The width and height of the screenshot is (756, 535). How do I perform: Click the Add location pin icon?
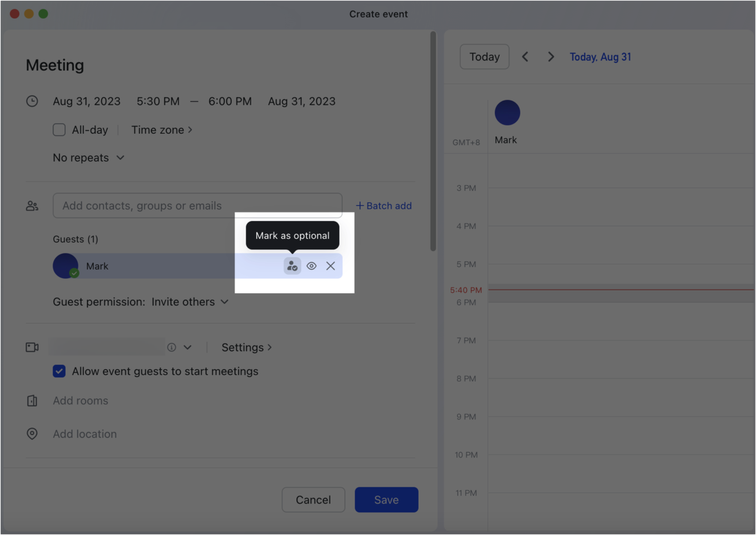click(x=32, y=434)
